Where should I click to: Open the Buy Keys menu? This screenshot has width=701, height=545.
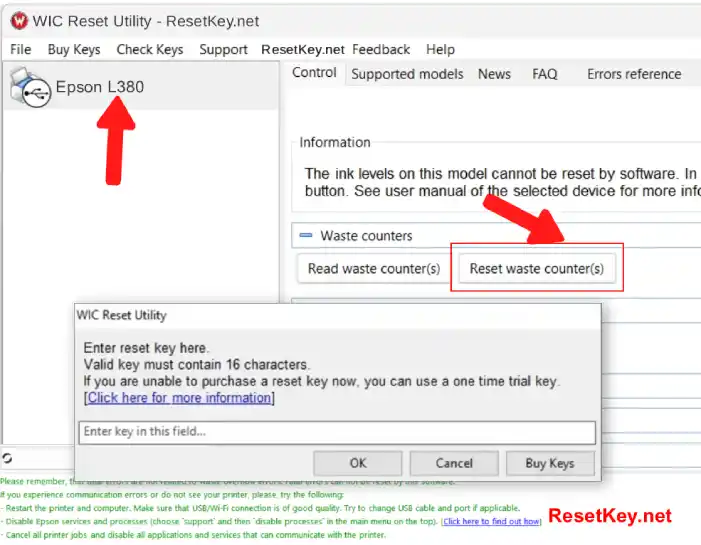(x=74, y=49)
